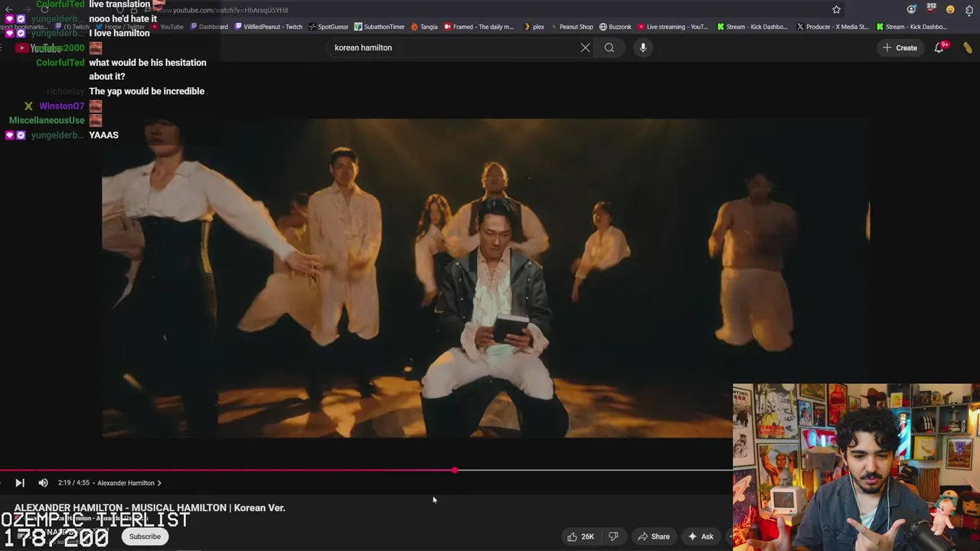Like the video with 26K likes
The height and width of the screenshot is (551, 980).
(580, 536)
